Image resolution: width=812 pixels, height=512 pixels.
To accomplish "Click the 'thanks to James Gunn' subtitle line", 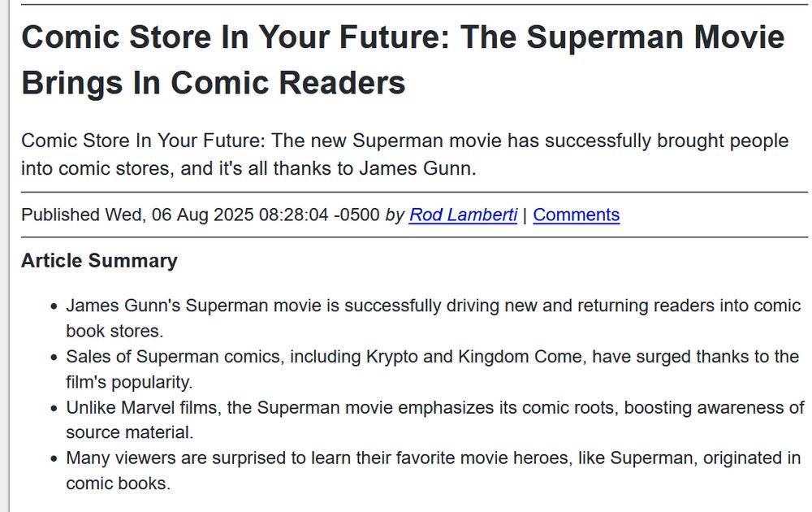I will tap(248, 168).
